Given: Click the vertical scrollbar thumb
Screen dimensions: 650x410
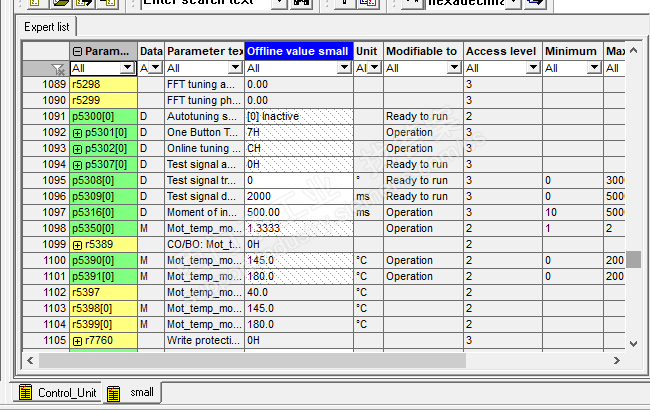Looking at the screenshot, I should [633, 260].
